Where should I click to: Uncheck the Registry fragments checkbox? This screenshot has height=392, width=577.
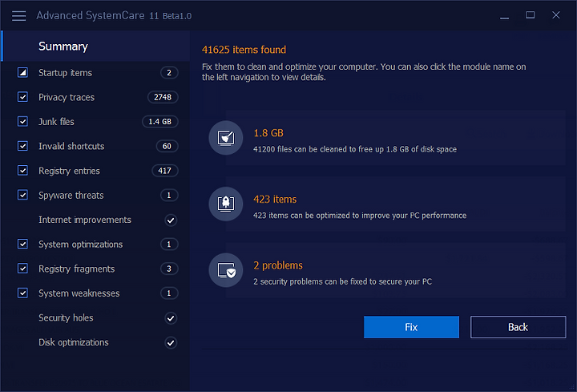pyautogui.click(x=22, y=269)
